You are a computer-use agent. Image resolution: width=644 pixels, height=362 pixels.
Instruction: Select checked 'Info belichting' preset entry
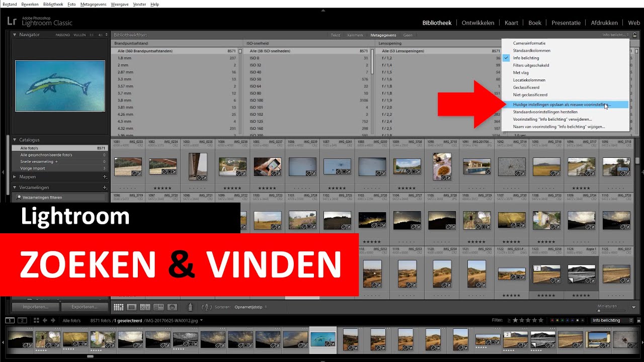[566, 58]
